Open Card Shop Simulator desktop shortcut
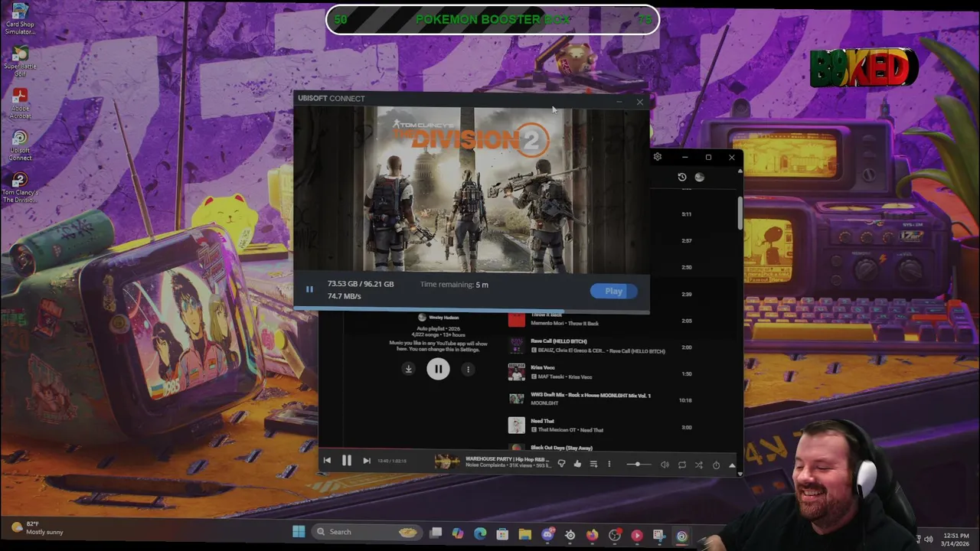Screen dimensions: 980x551 click(20, 18)
